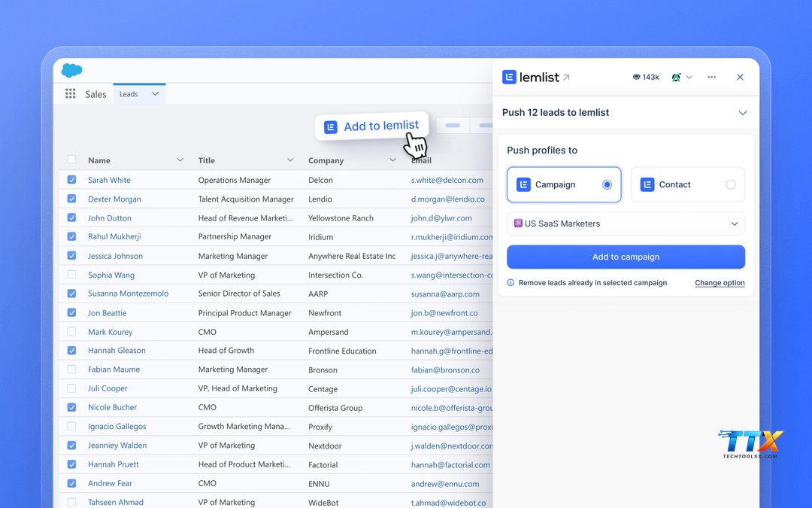812x508 pixels.
Task: Click the Senior Director of Sales cell
Action: point(239,294)
